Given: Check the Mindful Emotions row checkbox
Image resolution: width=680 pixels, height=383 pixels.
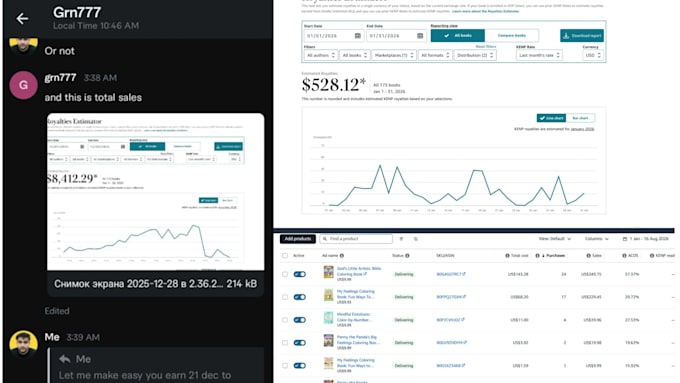Looking at the screenshot, I should pos(285,320).
